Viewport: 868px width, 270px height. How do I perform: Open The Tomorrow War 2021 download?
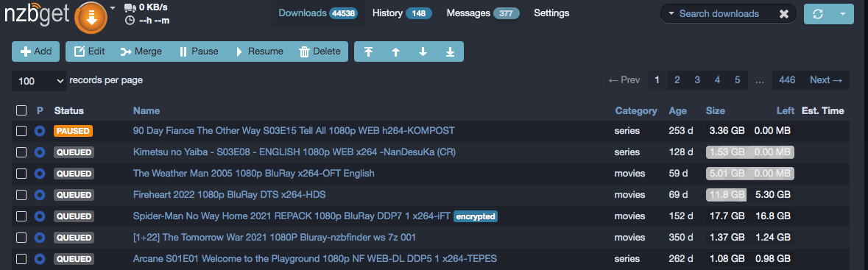(x=275, y=238)
